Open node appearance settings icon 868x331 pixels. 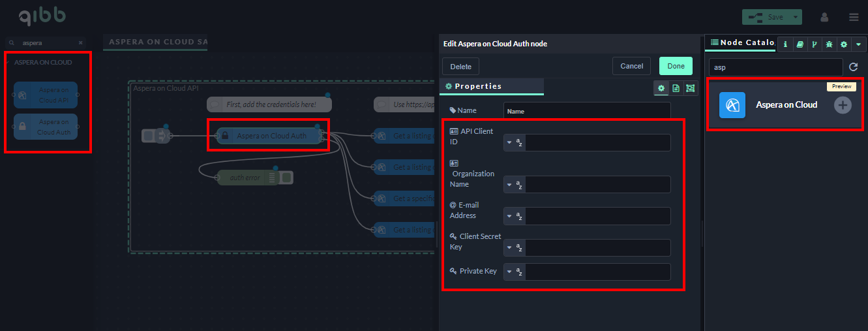tap(690, 88)
